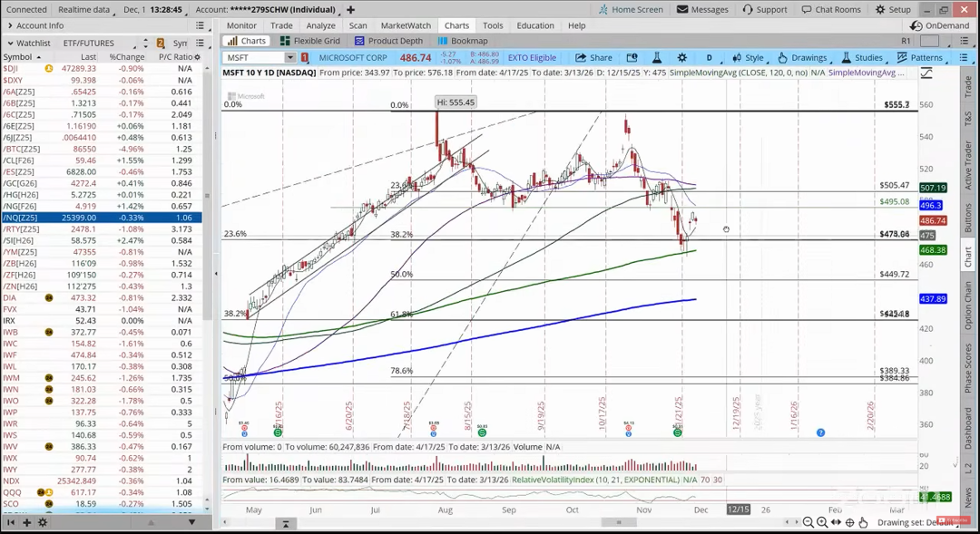Open chart toolbar list menu icon

(x=963, y=57)
